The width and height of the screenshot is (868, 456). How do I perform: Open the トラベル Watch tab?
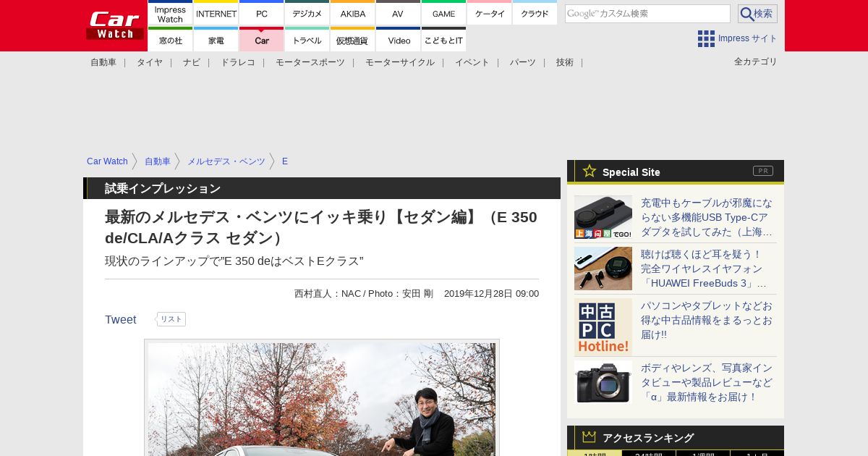(x=307, y=40)
